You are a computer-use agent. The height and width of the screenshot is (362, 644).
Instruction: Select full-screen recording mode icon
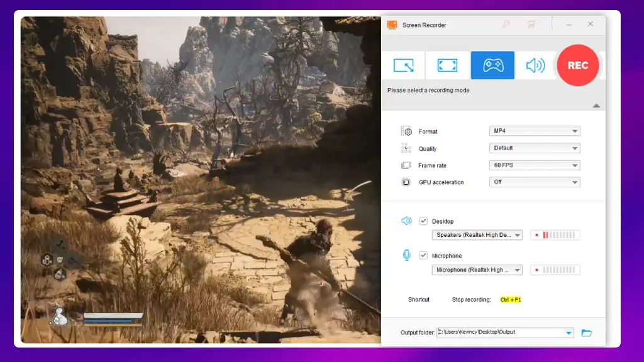coord(447,65)
